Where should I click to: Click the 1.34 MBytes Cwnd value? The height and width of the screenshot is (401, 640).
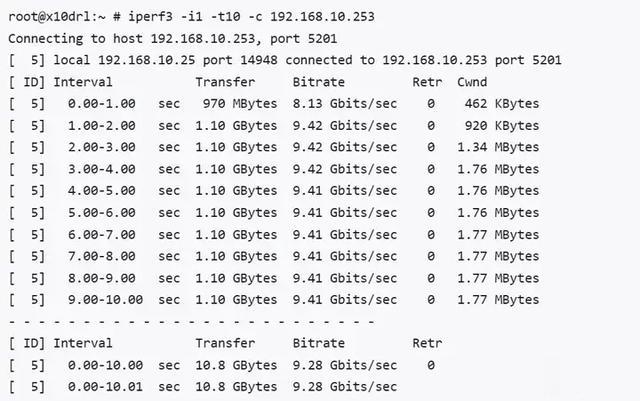pos(498,147)
